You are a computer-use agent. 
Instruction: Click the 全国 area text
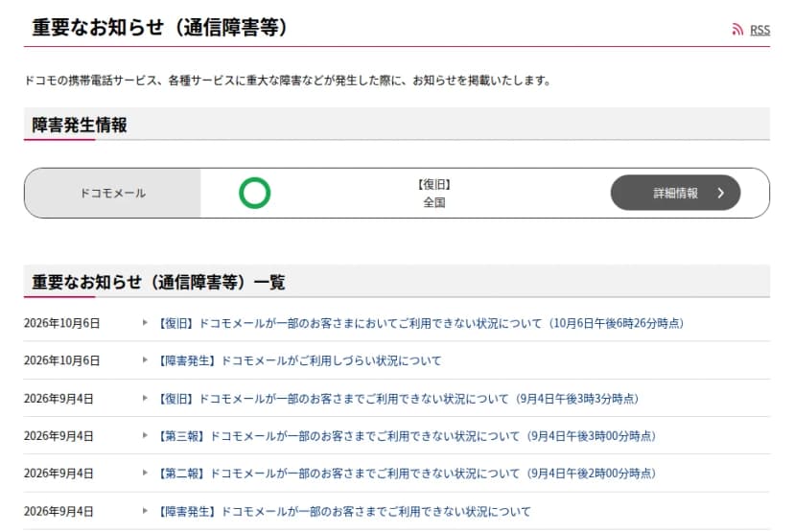pyautogui.click(x=434, y=202)
